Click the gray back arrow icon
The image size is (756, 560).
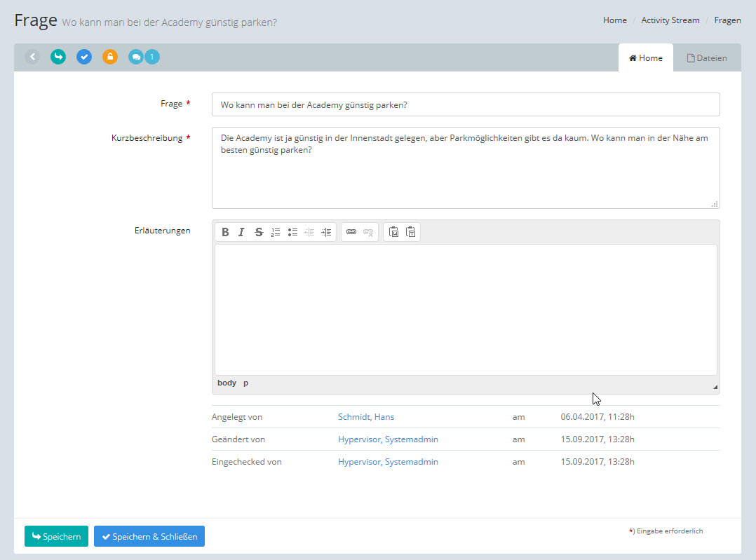(32, 57)
